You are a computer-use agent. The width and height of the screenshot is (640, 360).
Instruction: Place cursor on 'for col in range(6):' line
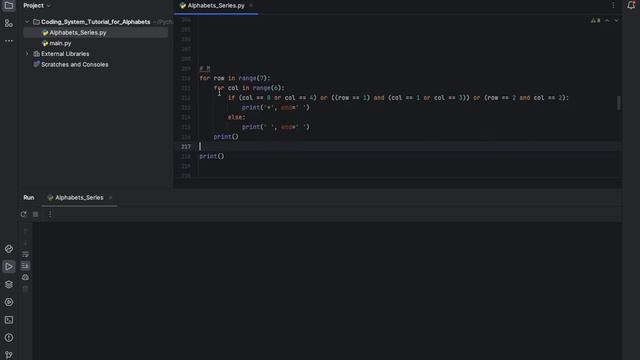tap(249, 88)
